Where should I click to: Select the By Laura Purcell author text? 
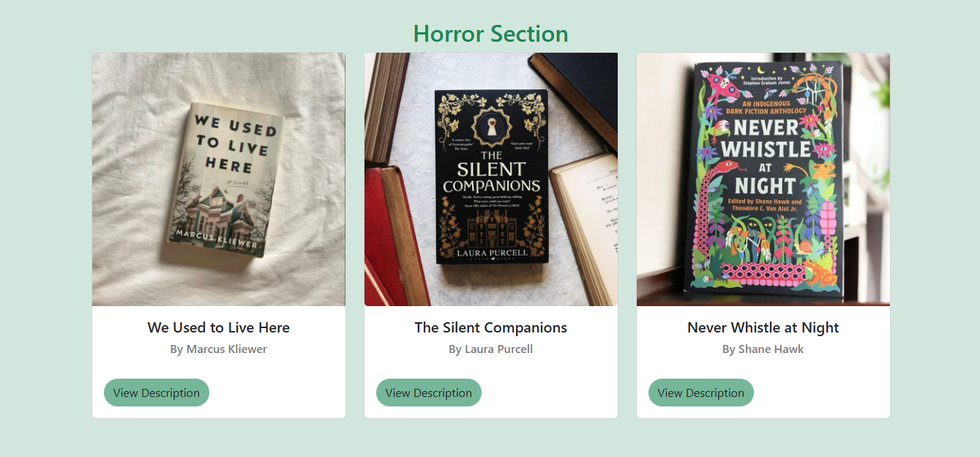(x=491, y=349)
